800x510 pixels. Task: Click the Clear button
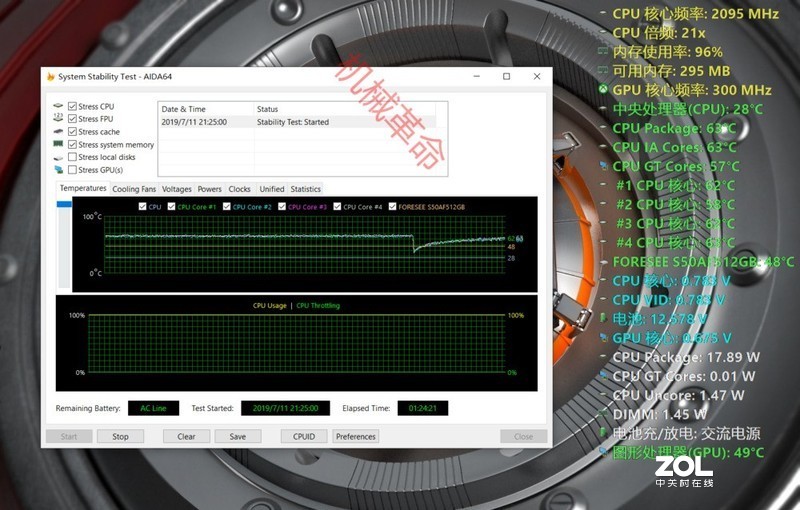pyautogui.click(x=186, y=437)
